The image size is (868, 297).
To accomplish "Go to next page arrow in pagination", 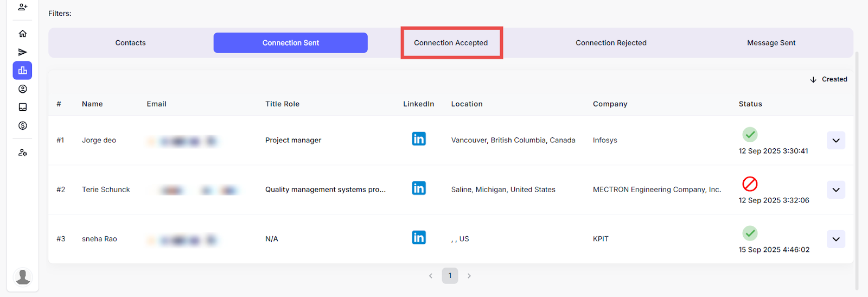I will [469, 276].
